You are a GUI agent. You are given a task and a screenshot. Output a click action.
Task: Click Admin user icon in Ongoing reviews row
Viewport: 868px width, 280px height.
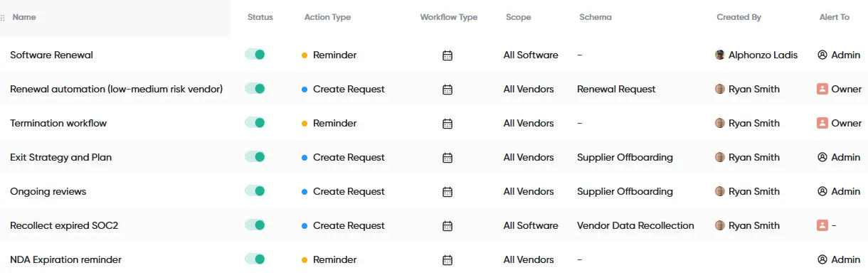coord(822,191)
